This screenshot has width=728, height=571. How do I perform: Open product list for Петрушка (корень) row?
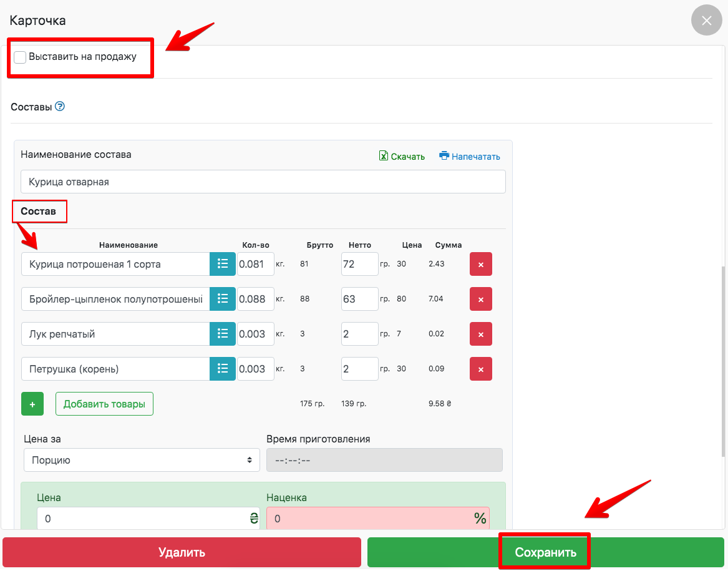pyautogui.click(x=222, y=369)
